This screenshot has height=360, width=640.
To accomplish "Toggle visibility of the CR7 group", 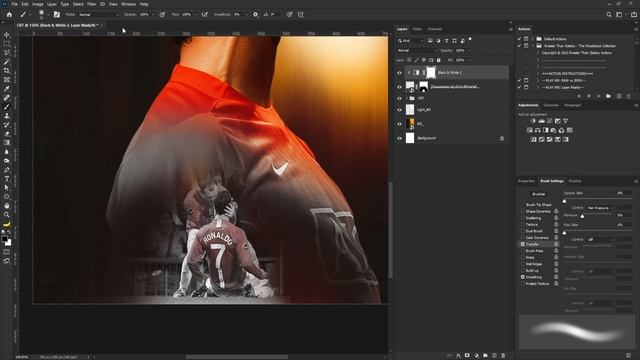I will pos(399,98).
